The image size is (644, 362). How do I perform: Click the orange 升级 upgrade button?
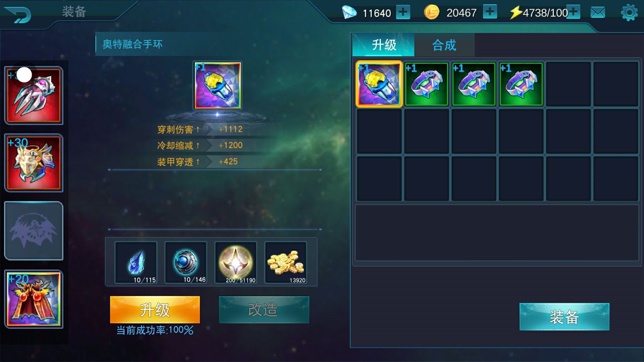pyautogui.click(x=155, y=309)
